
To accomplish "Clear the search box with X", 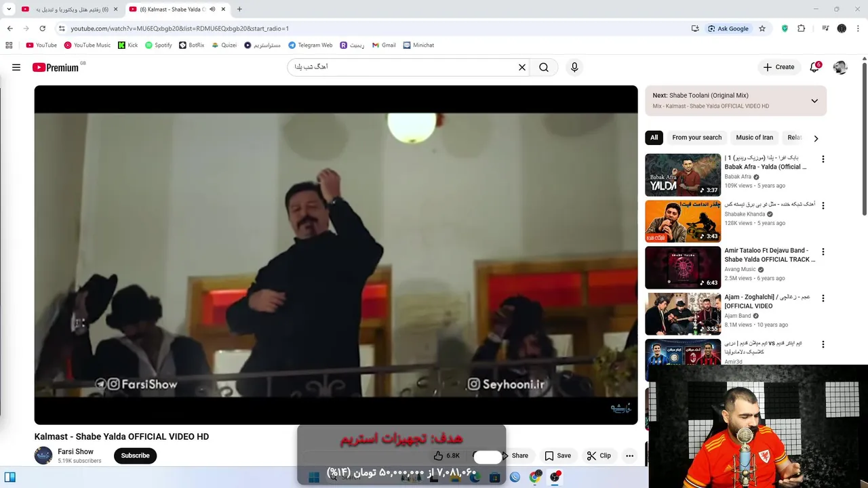I will 522,67.
